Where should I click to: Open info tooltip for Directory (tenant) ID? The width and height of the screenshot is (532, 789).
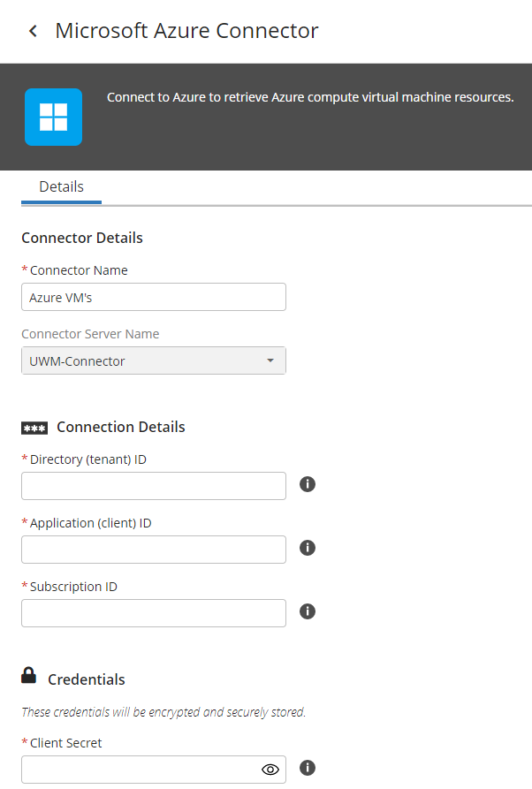[307, 484]
